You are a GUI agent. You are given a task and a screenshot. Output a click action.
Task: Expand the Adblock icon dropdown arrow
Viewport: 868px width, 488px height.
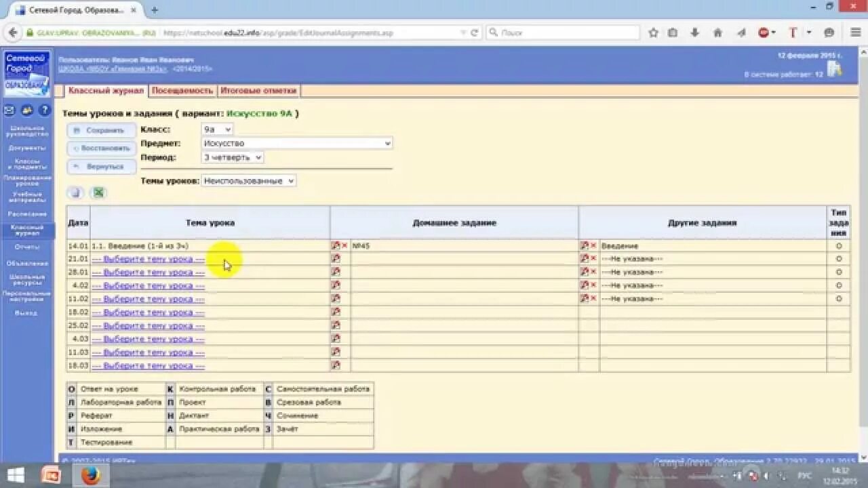[x=774, y=33]
